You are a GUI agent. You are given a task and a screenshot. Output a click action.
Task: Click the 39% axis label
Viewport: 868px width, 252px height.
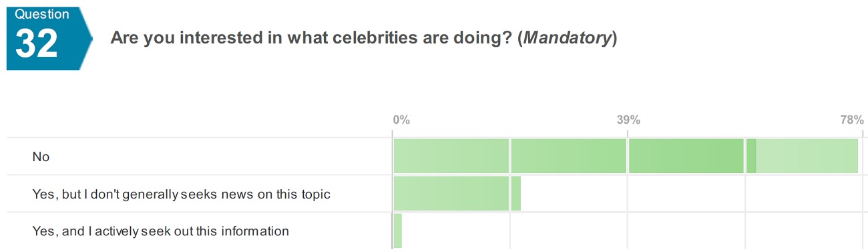click(x=628, y=120)
